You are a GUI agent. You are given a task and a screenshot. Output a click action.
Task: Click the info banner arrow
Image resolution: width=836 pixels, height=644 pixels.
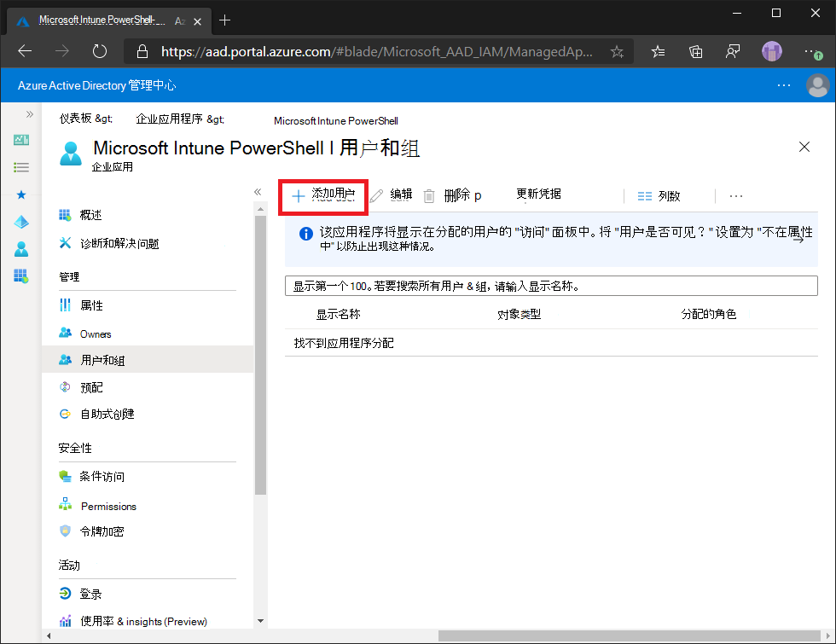798,240
